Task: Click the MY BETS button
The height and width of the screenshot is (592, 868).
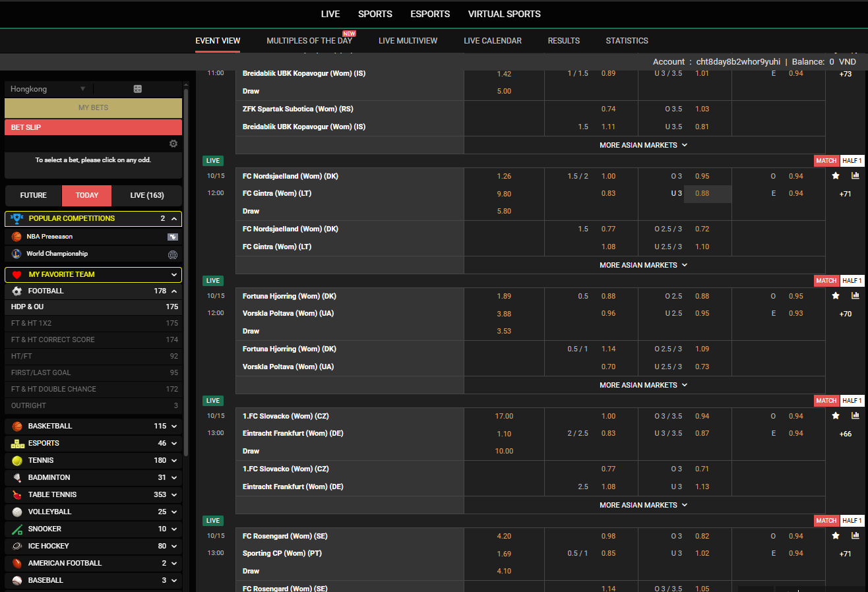Action: tap(93, 107)
